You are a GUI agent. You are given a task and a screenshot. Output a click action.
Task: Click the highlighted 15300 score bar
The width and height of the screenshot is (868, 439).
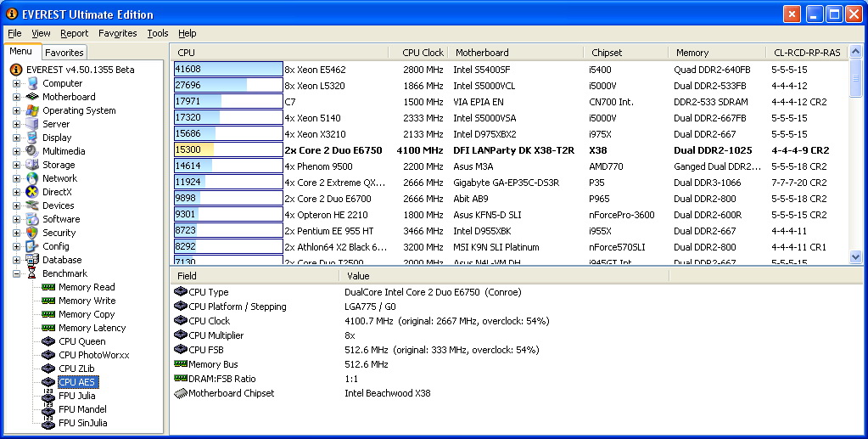(228, 149)
